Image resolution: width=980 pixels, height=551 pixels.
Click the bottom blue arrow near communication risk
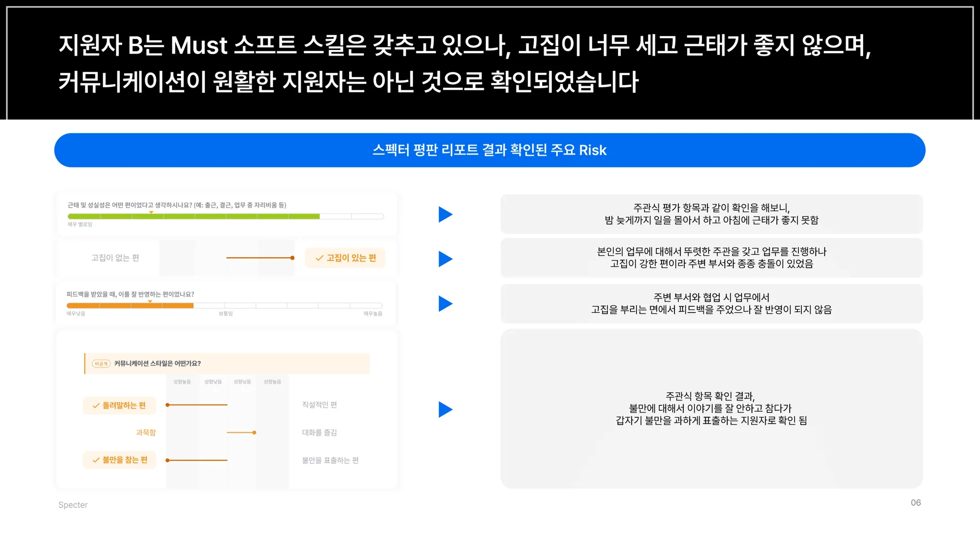445,409
